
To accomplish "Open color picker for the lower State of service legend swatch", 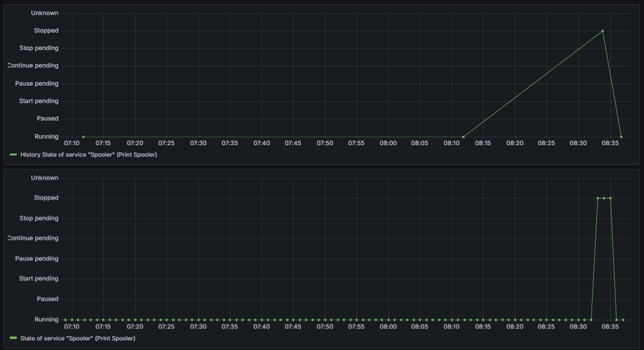I will pos(13,339).
